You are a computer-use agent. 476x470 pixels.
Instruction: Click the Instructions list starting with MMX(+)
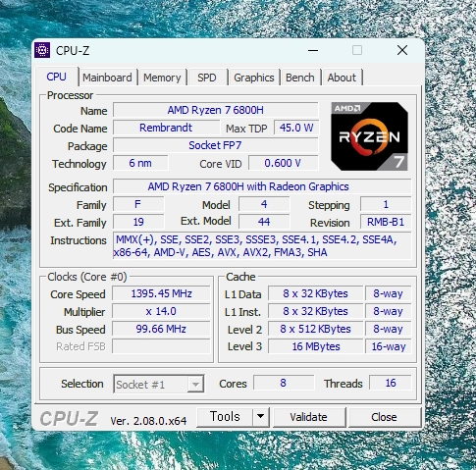pos(262,246)
